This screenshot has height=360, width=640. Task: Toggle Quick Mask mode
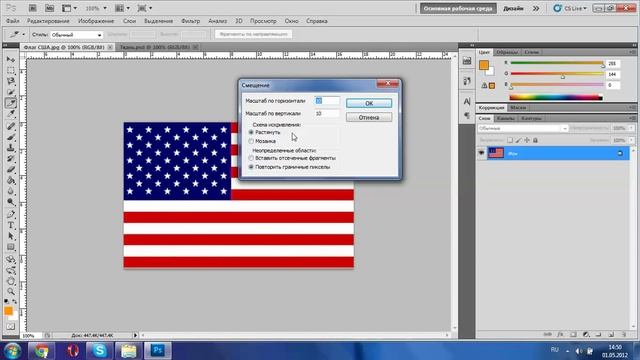(11, 327)
